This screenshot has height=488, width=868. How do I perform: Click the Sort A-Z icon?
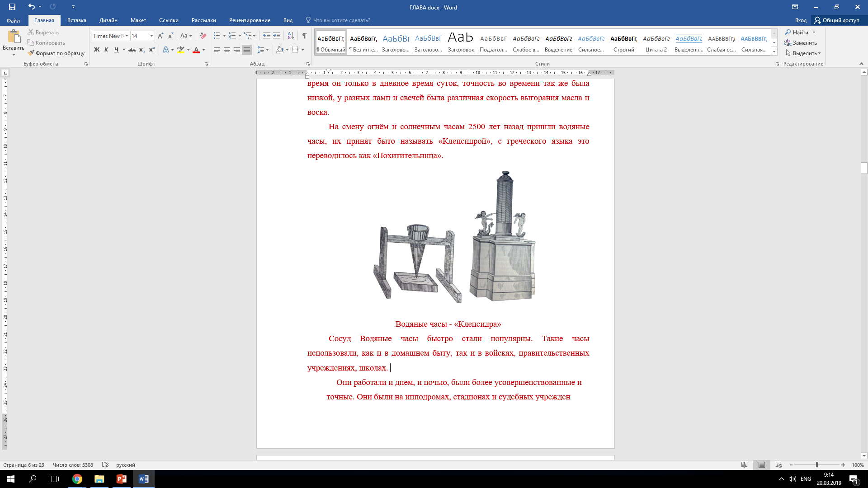(291, 36)
